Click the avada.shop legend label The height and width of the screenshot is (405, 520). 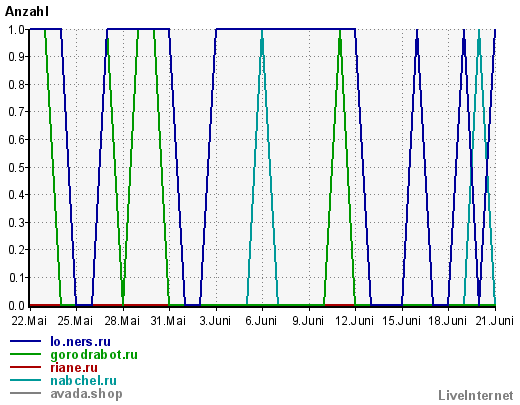(86, 394)
